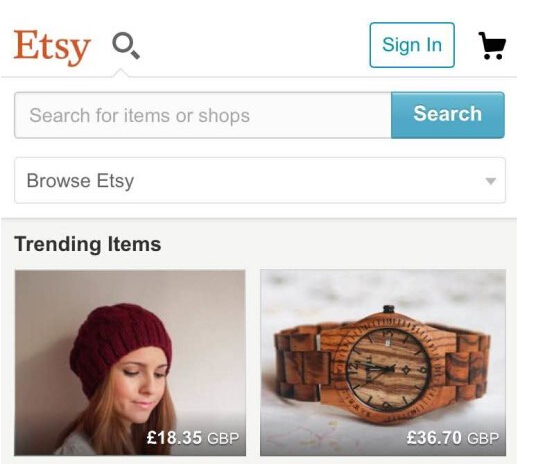
Task: Open the wooden watch listing
Action: pyautogui.click(x=383, y=363)
